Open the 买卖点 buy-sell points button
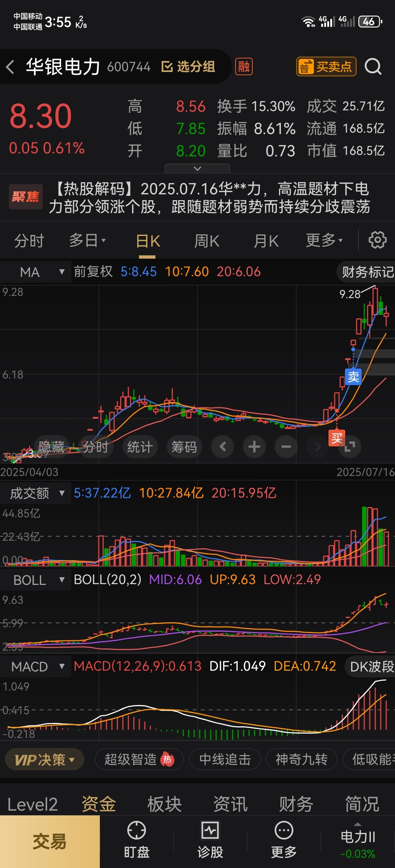Image resolution: width=395 pixels, height=868 pixels. (326, 66)
